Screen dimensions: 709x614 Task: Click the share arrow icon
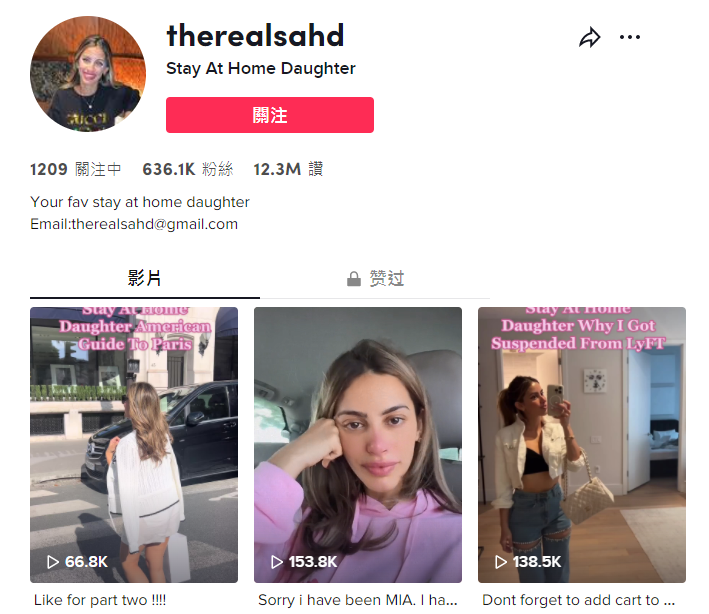[590, 38]
